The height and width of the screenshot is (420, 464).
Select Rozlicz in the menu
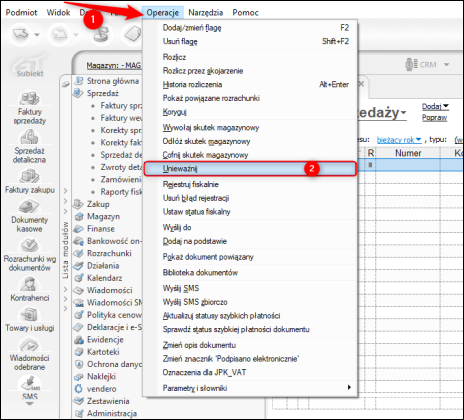250,57
